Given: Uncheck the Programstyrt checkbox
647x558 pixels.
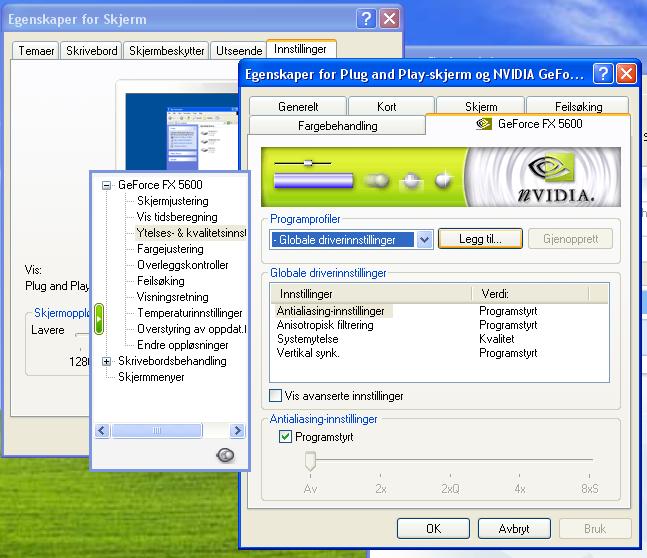Looking at the screenshot, I should [285, 437].
